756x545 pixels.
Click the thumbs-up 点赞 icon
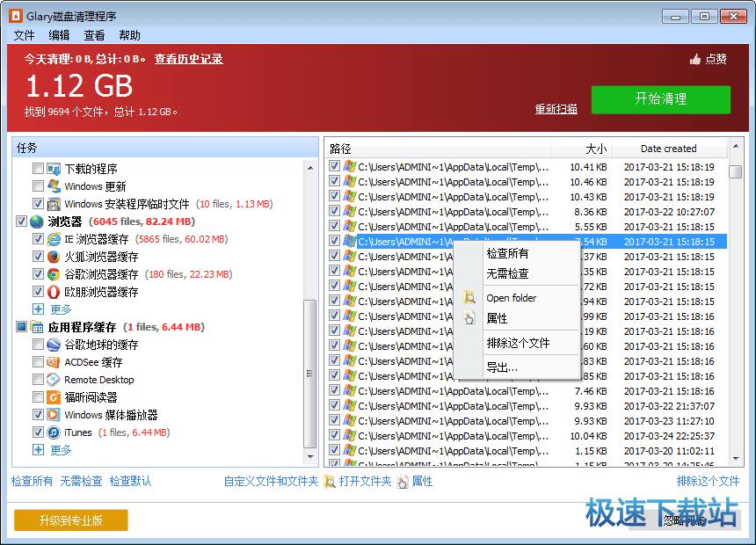(x=694, y=58)
